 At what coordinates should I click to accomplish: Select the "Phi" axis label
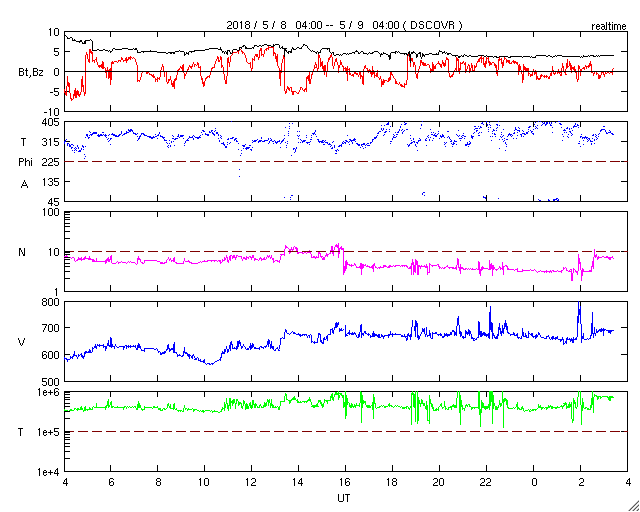tap(25, 163)
